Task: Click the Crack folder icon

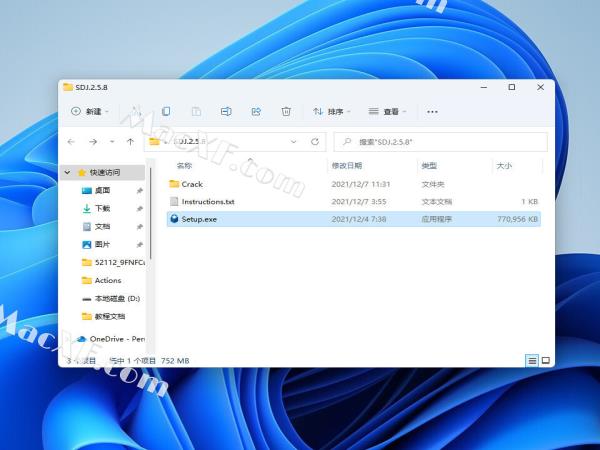Action: pyautogui.click(x=174, y=184)
